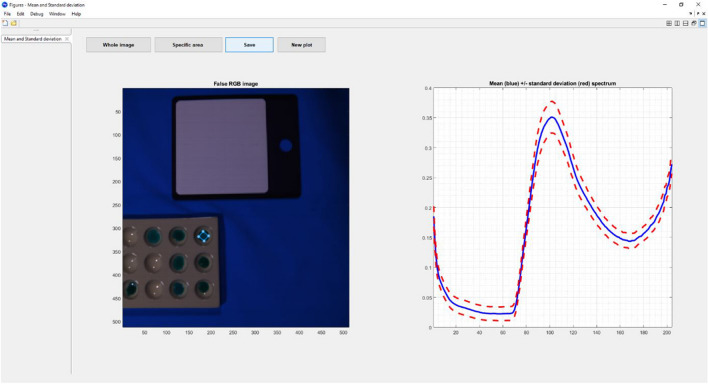Click the 'False RGB image' title
708x384 pixels.
pyautogui.click(x=236, y=84)
